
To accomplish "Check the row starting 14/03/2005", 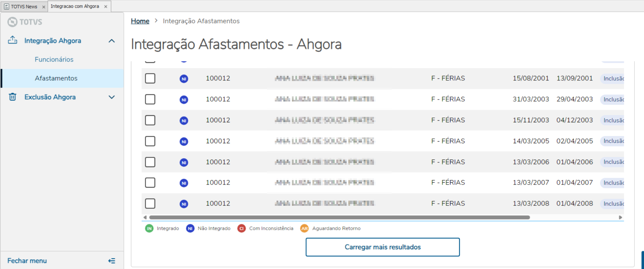I will pos(150,141).
